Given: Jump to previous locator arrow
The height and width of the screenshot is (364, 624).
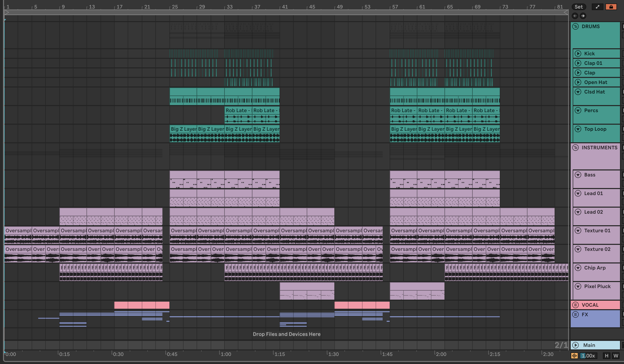Looking at the screenshot, I should [x=575, y=16].
